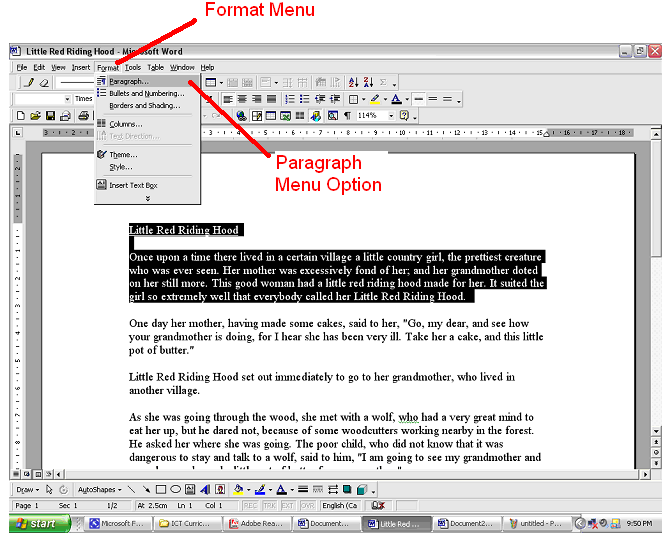Click the Tables and Borders icon

pos(256,115)
